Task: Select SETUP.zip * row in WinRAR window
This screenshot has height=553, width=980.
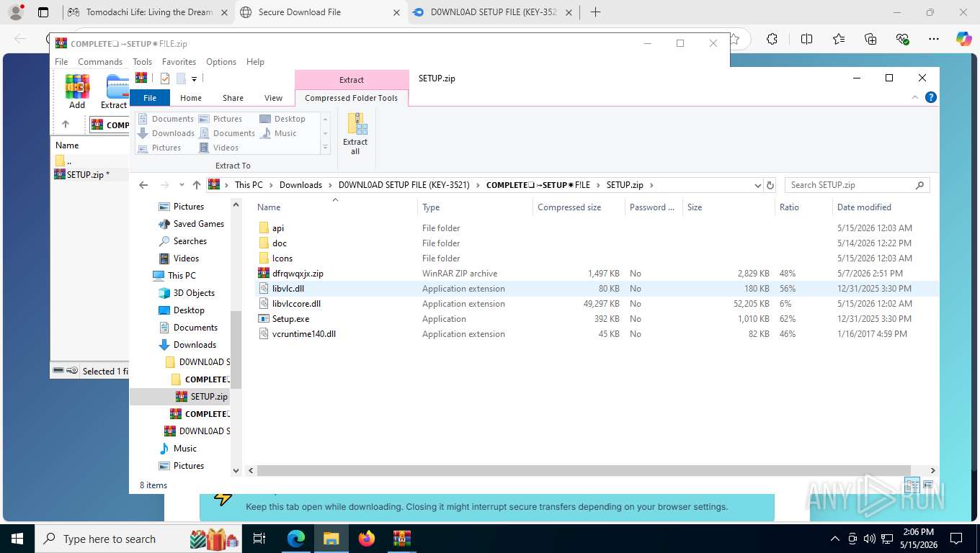Action: (x=88, y=174)
